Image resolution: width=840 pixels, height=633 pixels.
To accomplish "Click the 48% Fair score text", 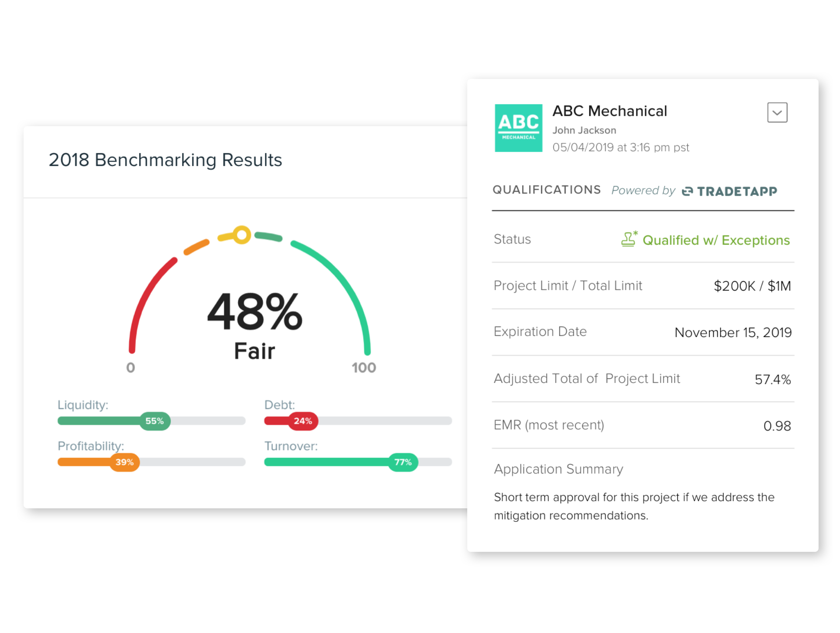I will coord(254,312).
